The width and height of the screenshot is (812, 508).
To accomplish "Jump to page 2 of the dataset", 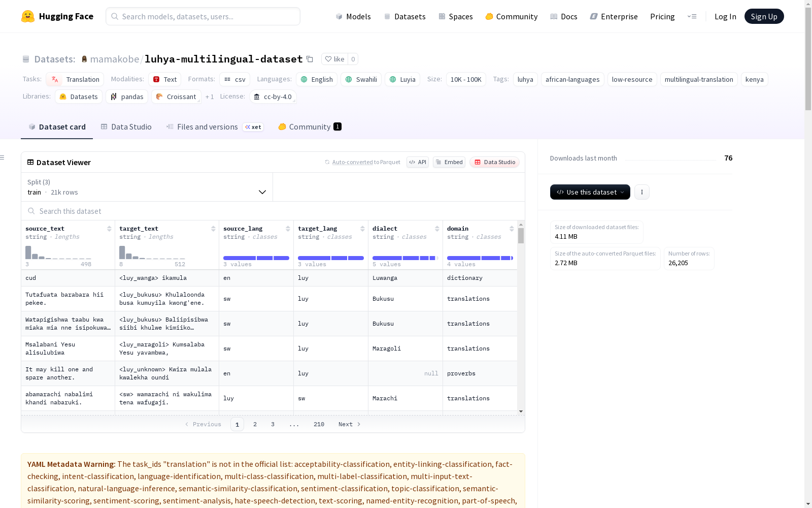I will click(255, 424).
